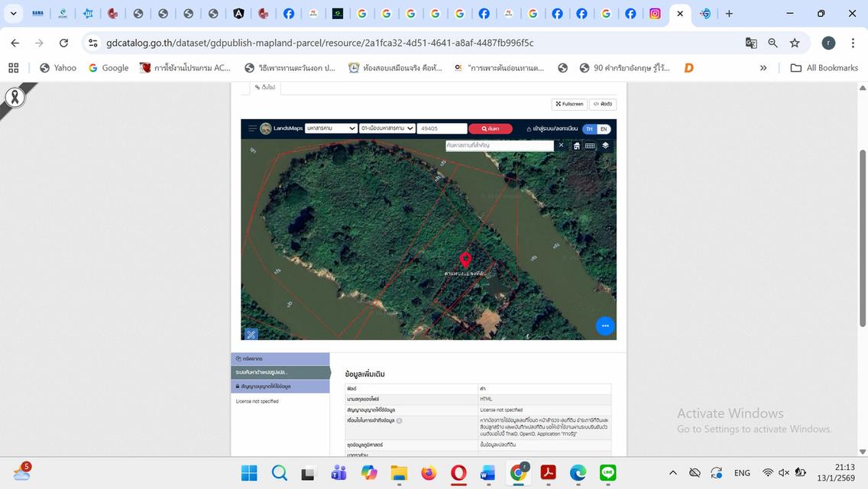Open the blue three-dots floating button
868x489 pixels.
click(x=604, y=326)
